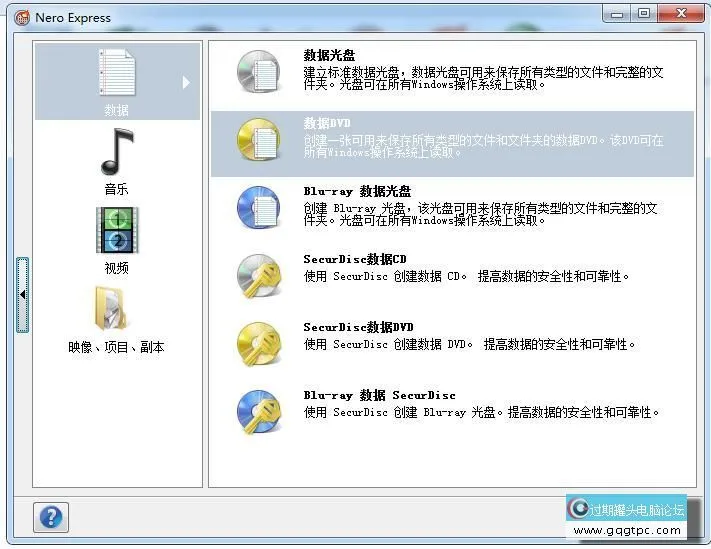Screen dimensions: 711x549
Task: Select the SecurDisc数据DVD title text
Action: (358, 327)
